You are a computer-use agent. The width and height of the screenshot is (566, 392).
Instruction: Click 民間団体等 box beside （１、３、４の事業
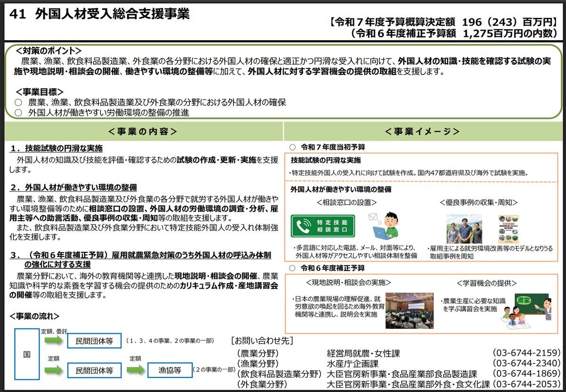[x=94, y=341]
